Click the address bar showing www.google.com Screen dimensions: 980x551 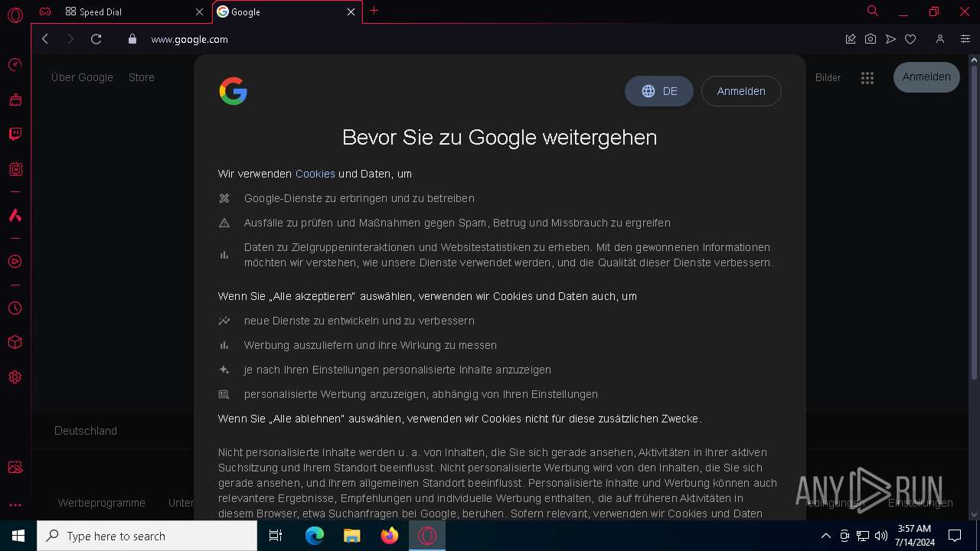pyautogui.click(x=190, y=39)
